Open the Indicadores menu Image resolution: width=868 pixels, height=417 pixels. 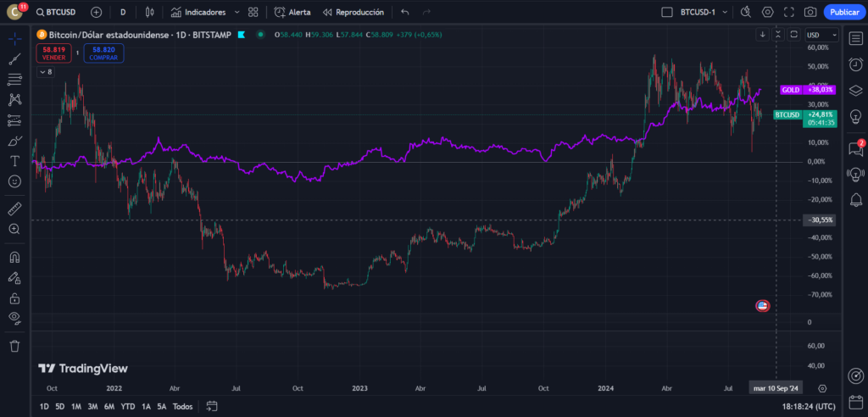tap(198, 12)
